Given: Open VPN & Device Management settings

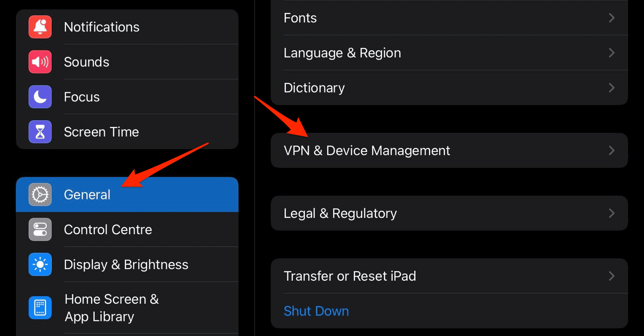Looking at the screenshot, I should point(367,150).
